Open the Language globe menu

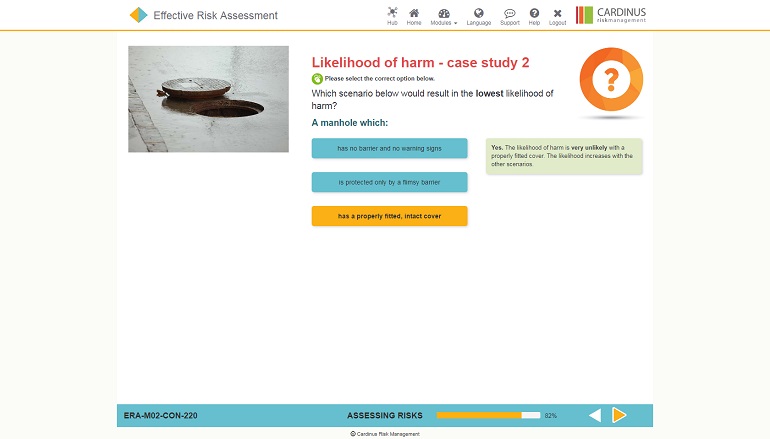[479, 16]
